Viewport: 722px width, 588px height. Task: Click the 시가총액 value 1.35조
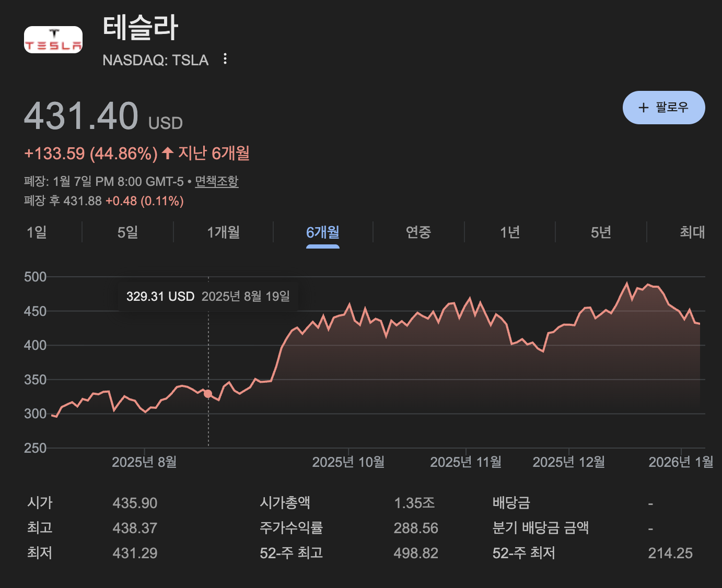tap(414, 503)
